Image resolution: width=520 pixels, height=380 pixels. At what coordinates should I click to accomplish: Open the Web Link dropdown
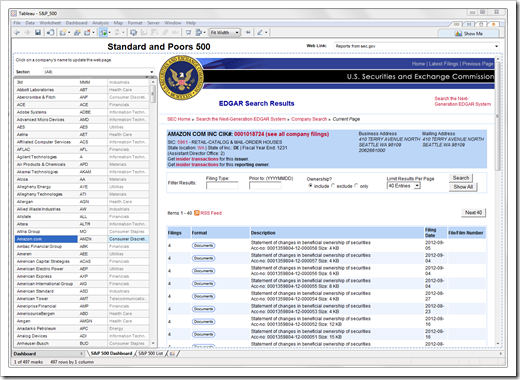416,46
